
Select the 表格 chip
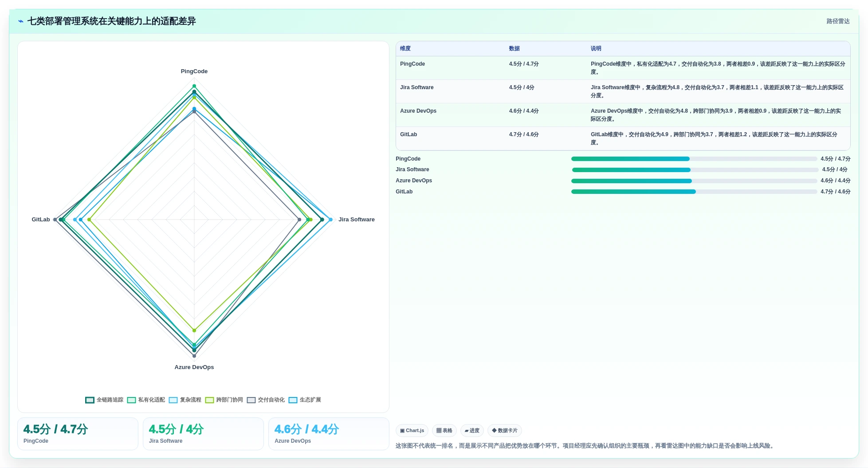pyautogui.click(x=444, y=430)
